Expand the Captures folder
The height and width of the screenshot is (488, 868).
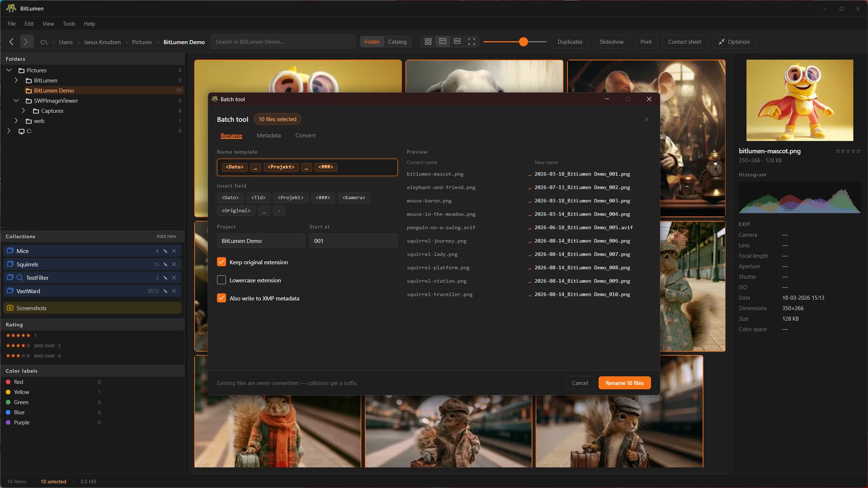pos(24,111)
